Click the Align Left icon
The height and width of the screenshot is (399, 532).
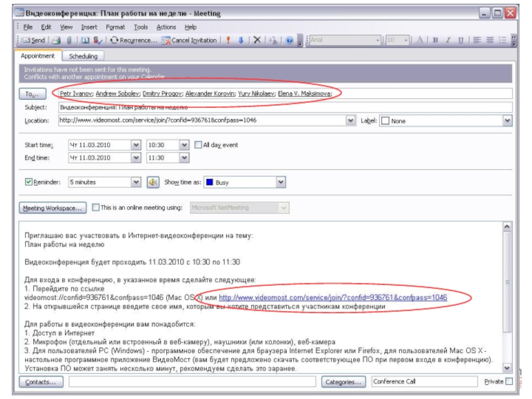[x=477, y=40]
